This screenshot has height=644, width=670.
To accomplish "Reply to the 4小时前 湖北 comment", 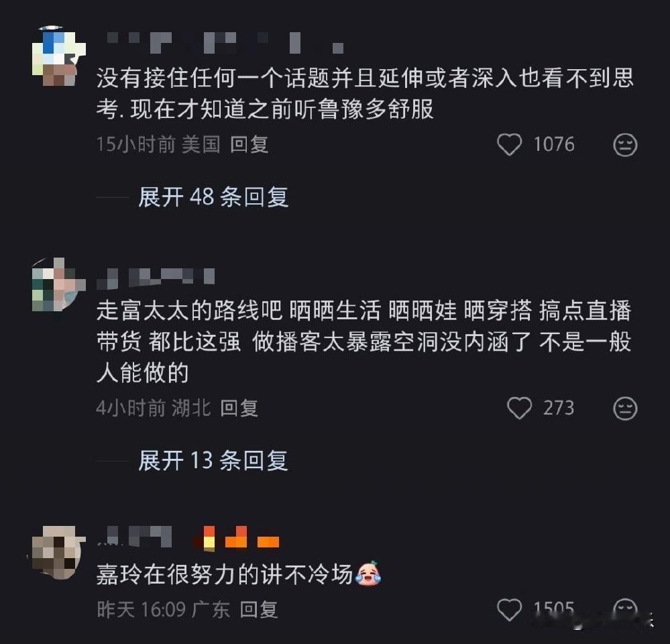I will point(239,408).
